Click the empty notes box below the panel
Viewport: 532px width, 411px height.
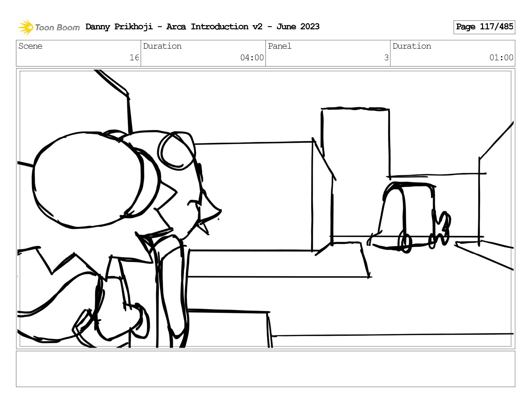pos(266,369)
